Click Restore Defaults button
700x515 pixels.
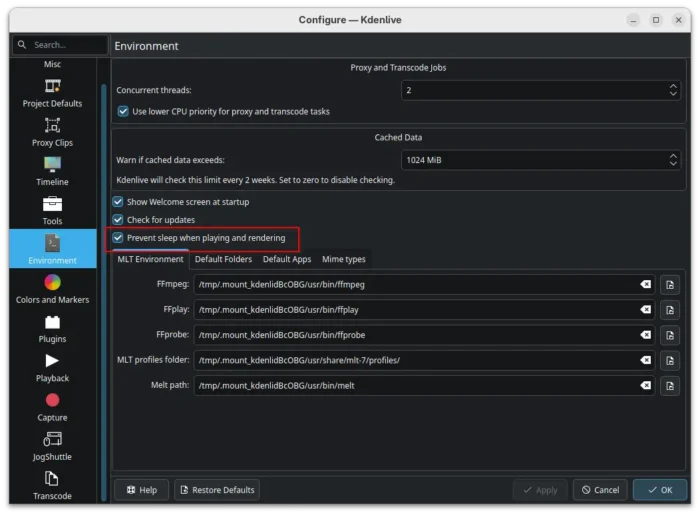tap(217, 490)
